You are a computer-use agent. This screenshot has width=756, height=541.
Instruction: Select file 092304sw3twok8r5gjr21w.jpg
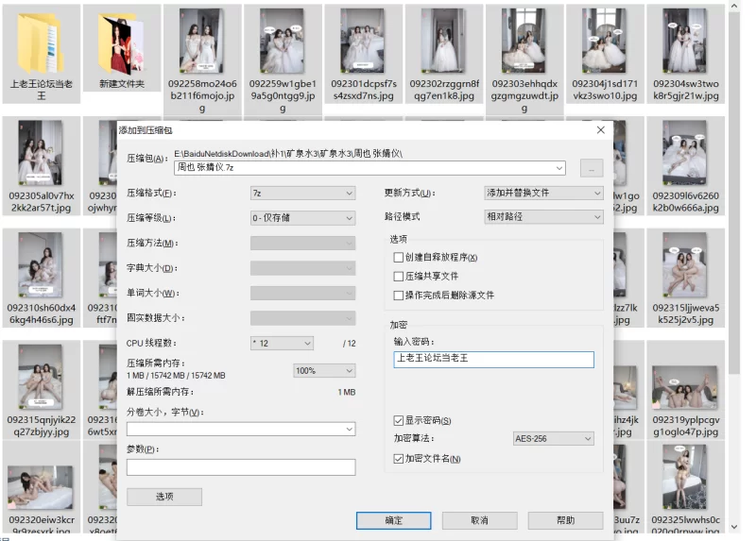pyautogui.click(x=685, y=42)
